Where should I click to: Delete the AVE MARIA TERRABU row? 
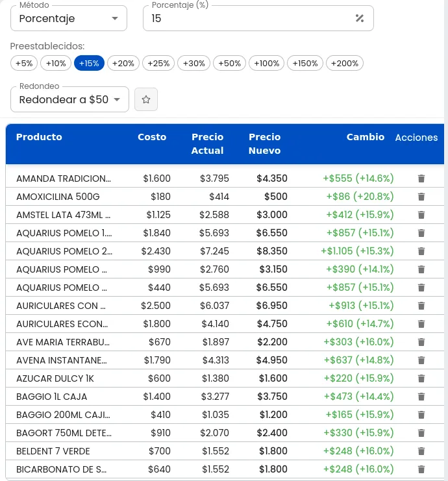pos(421,342)
